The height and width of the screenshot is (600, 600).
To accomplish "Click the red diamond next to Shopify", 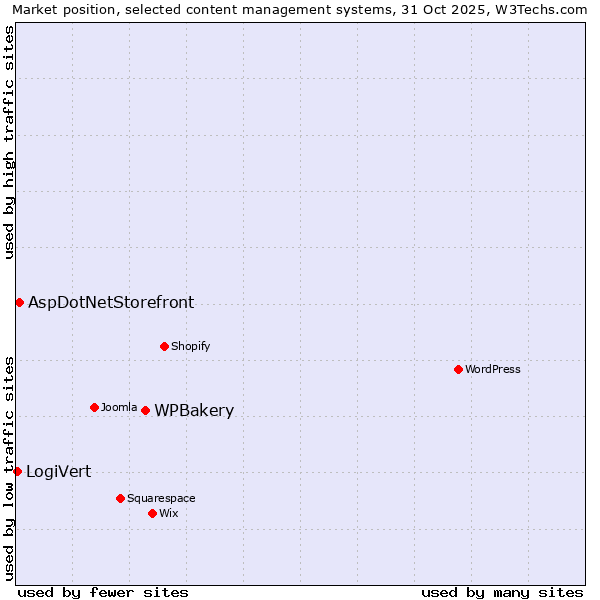I will [164, 346].
